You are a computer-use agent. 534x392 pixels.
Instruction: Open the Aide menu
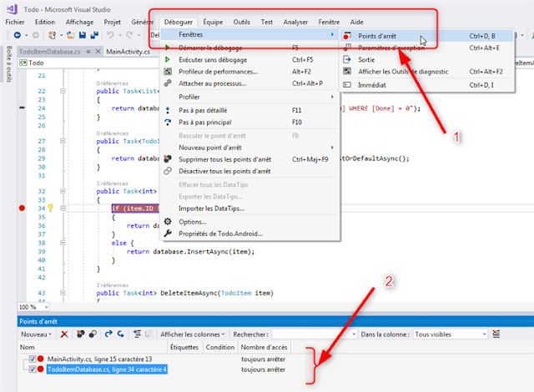[x=356, y=23]
